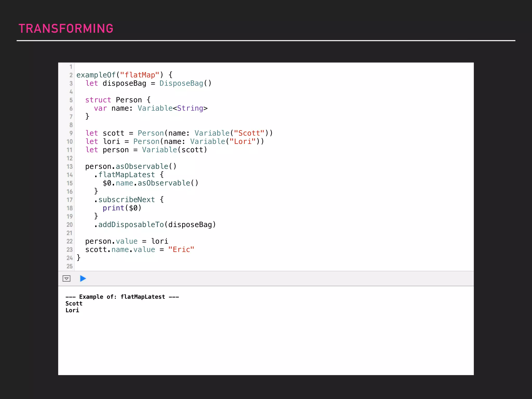
Task: Toggle the debug area hide icon
Action: [66, 278]
